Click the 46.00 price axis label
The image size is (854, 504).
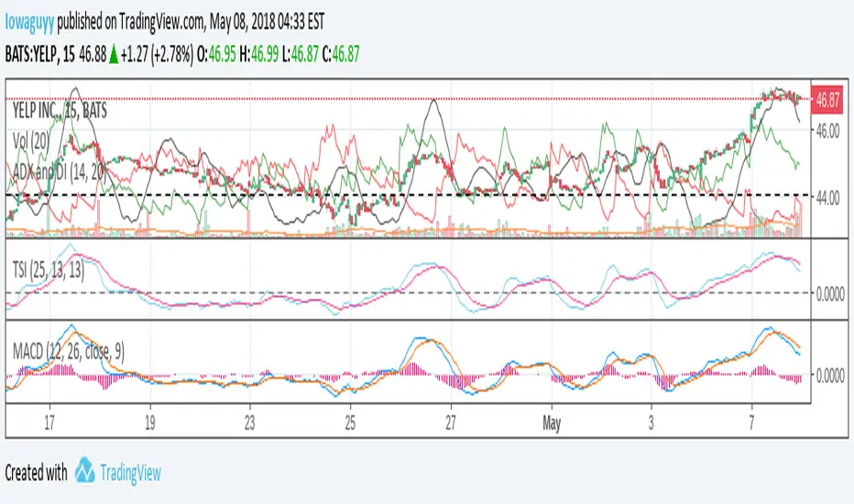(x=827, y=131)
